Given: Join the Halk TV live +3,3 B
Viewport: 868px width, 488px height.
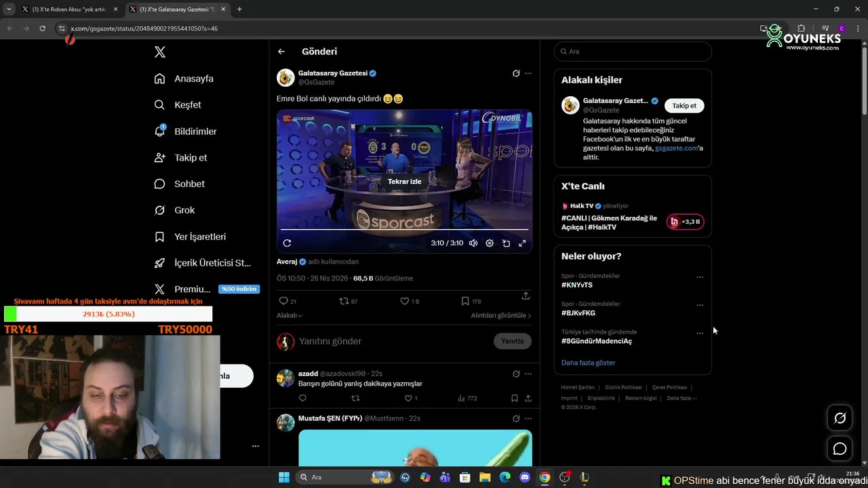Looking at the screenshot, I should [x=685, y=222].
